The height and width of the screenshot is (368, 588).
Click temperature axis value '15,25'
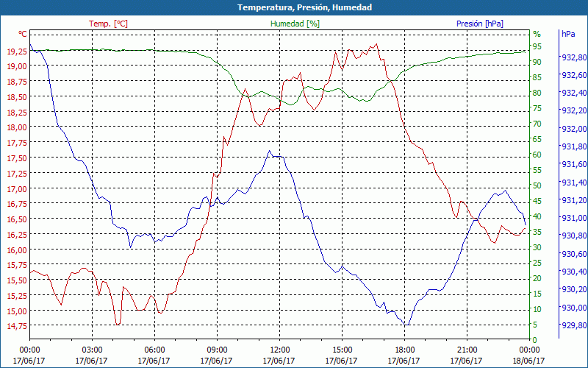(x=17, y=296)
